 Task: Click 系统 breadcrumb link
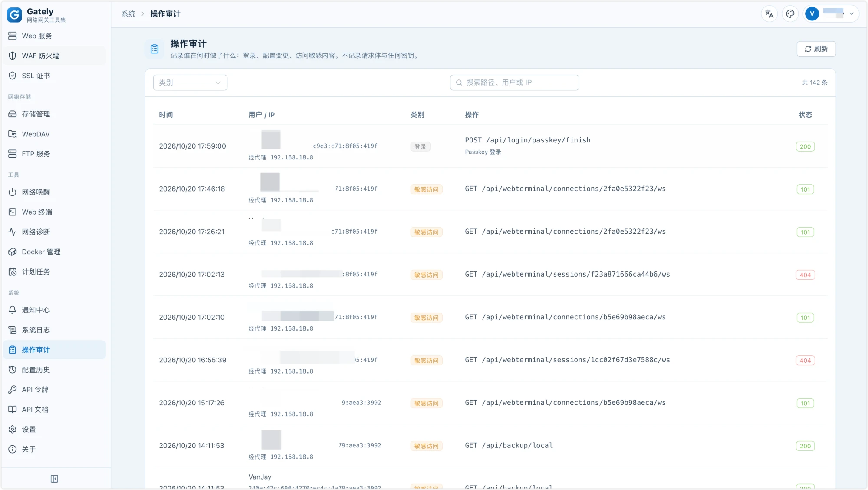pos(128,14)
